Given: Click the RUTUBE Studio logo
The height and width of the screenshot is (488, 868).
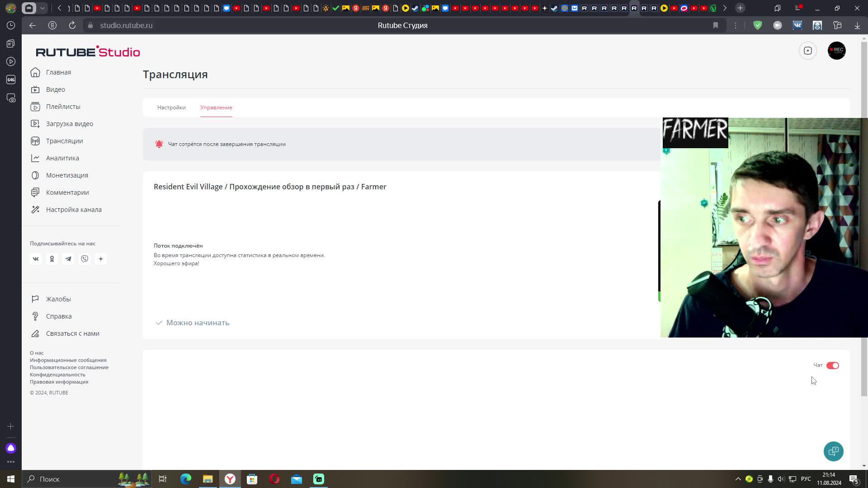Looking at the screenshot, I should pyautogui.click(x=88, y=52).
